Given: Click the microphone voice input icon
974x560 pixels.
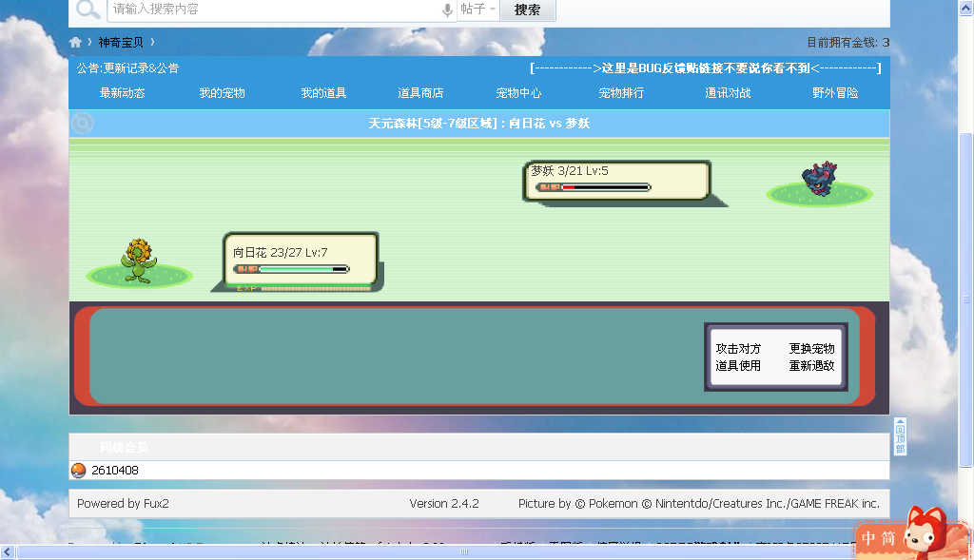Looking at the screenshot, I should point(447,10).
